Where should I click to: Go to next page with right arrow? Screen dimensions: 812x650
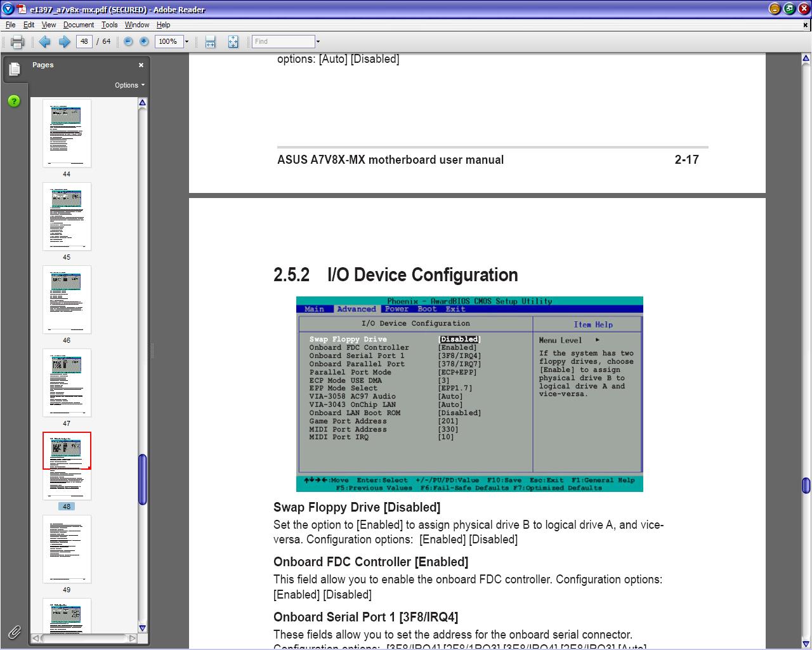click(64, 42)
